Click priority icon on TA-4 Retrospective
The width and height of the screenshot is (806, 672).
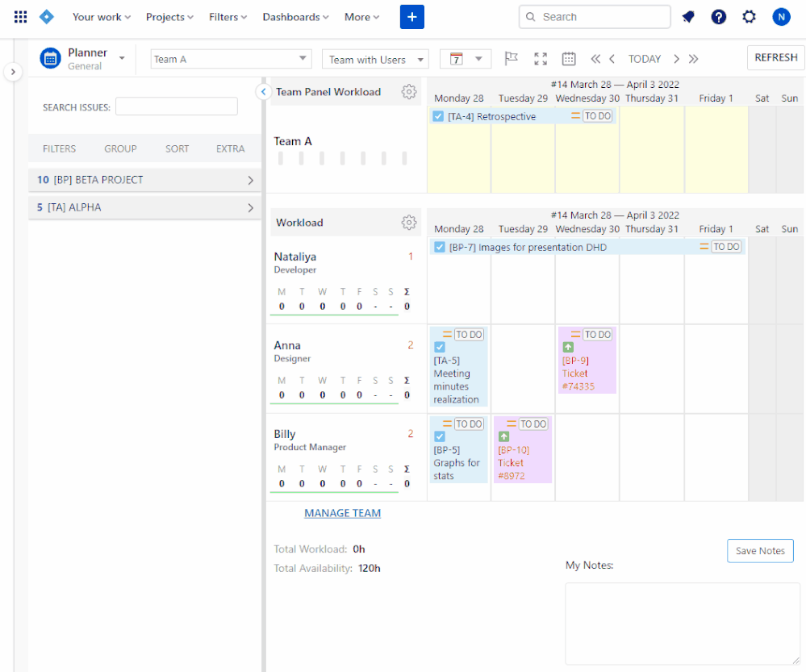(576, 116)
